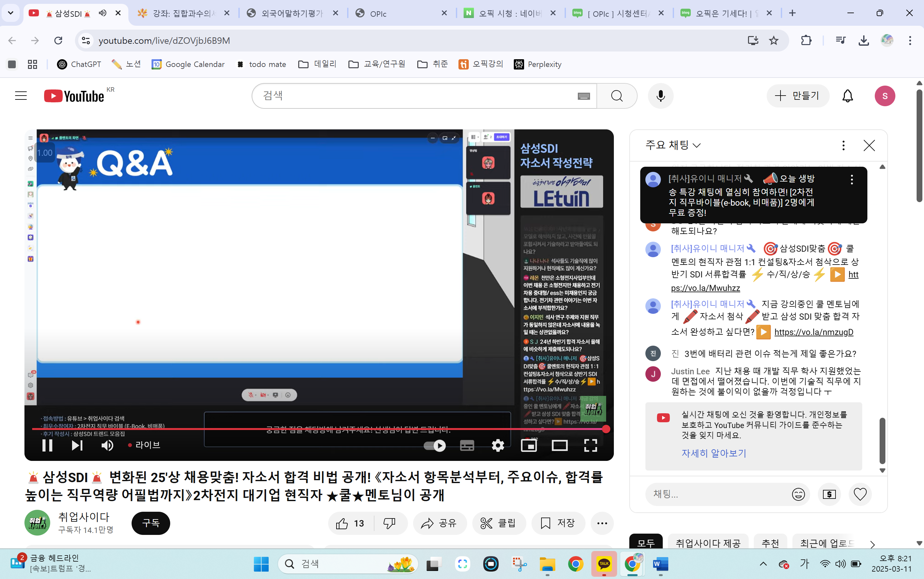Send a heart reaction in chat
The width and height of the screenshot is (924, 579).
tap(860, 494)
